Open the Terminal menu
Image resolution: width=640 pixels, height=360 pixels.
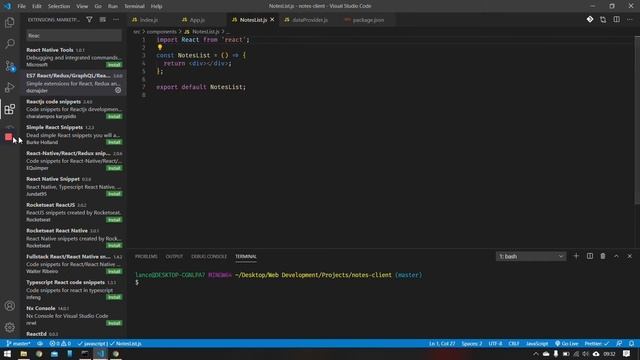(134, 6)
